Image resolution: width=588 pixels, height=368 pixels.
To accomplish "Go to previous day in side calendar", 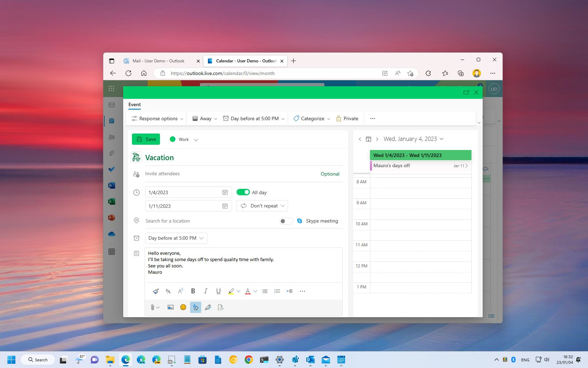I will (x=360, y=139).
